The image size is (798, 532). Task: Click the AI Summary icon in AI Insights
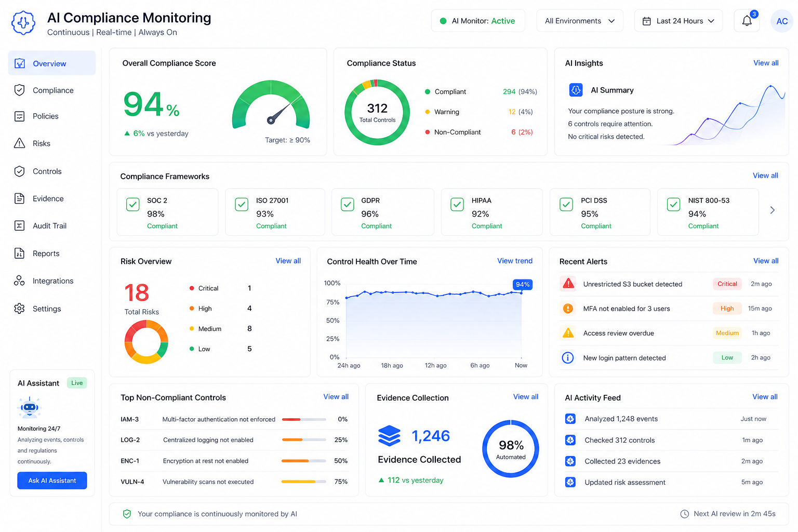coord(576,90)
